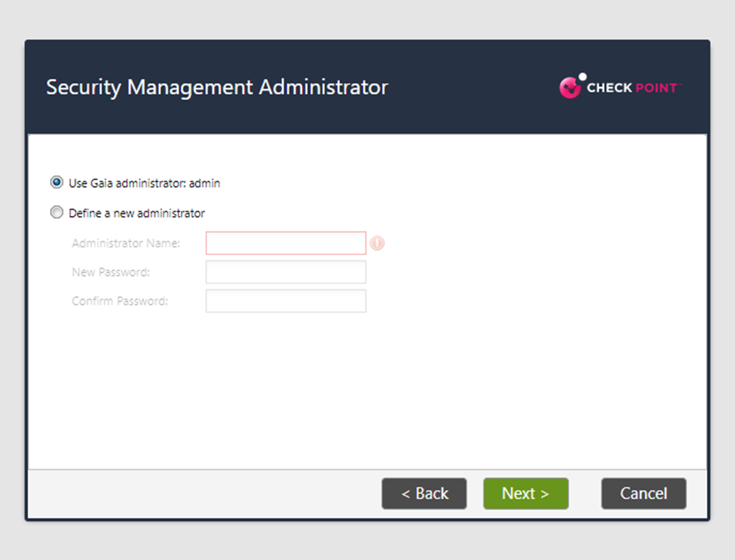Click the pink Check Point logo emblem
Viewport: 735px width, 560px height.
[x=570, y=88]
